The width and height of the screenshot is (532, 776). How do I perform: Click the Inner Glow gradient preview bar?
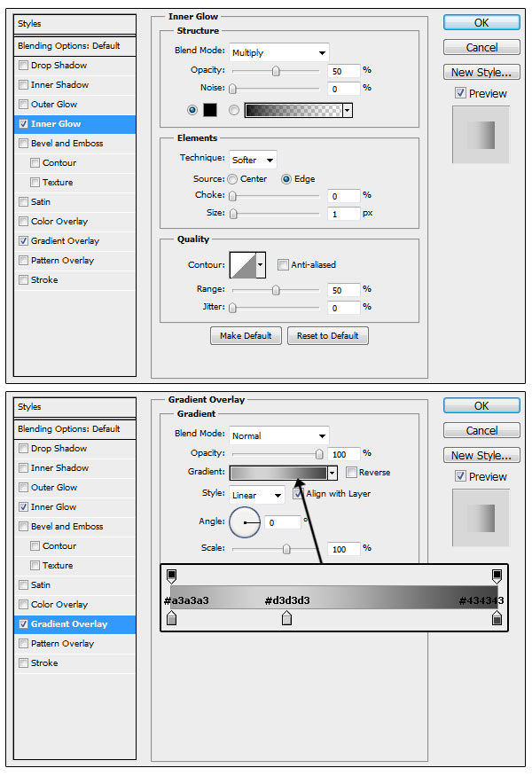[x=293, y=110]
